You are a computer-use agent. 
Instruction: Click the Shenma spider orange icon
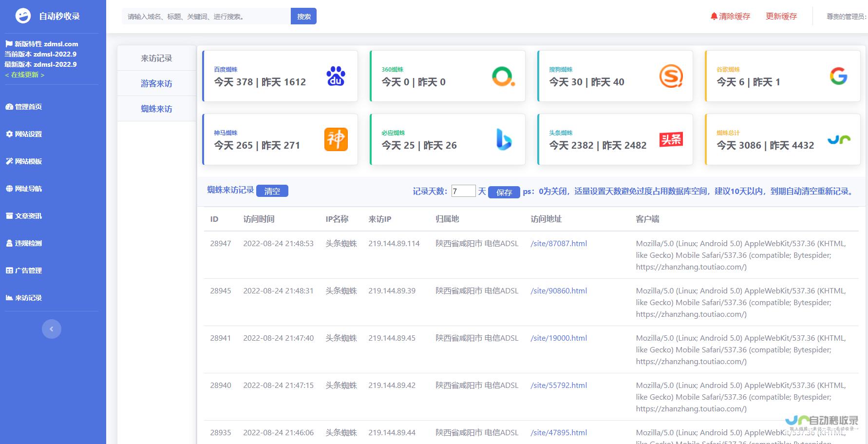[x=336, y=139]
